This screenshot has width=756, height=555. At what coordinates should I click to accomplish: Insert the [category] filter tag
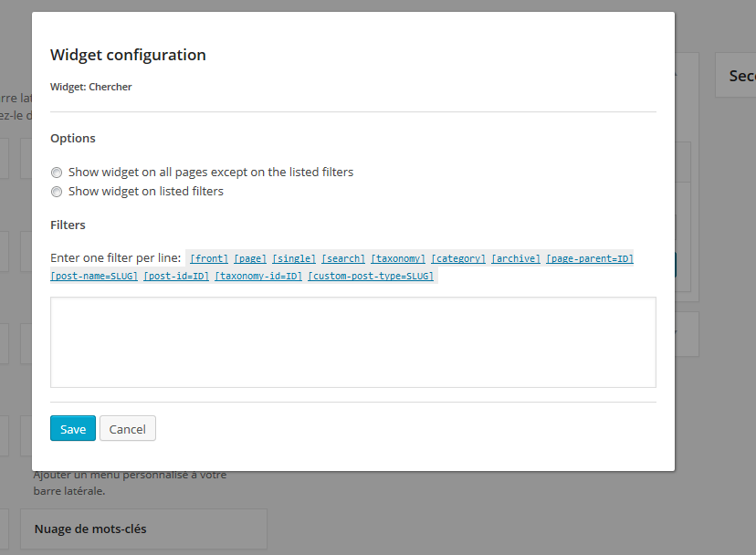458,258
